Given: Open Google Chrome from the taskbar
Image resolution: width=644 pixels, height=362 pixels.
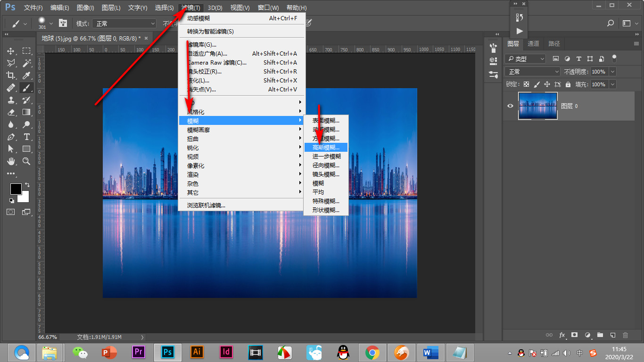Looking at the screenshot, I should [372, 352].
